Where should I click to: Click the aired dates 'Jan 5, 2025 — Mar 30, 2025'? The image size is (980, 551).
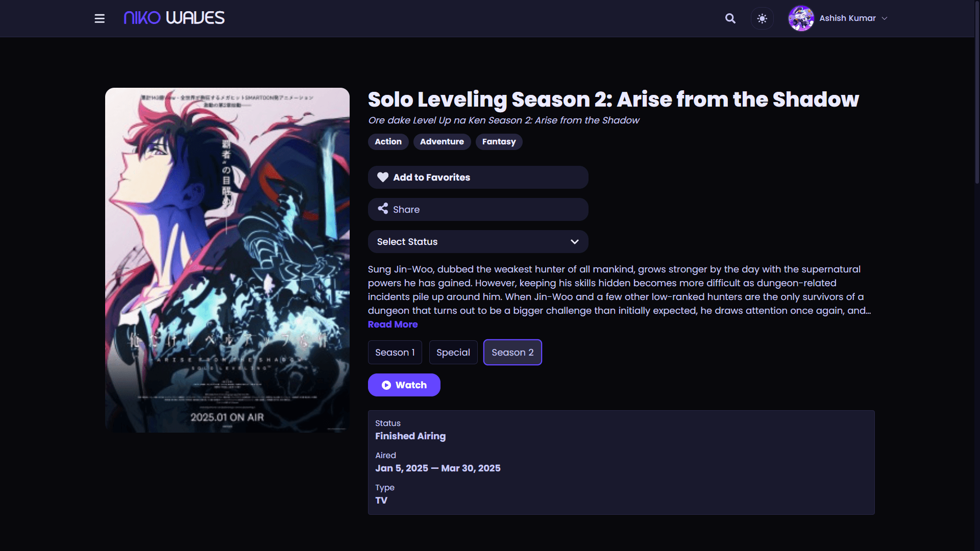(437, 468)
